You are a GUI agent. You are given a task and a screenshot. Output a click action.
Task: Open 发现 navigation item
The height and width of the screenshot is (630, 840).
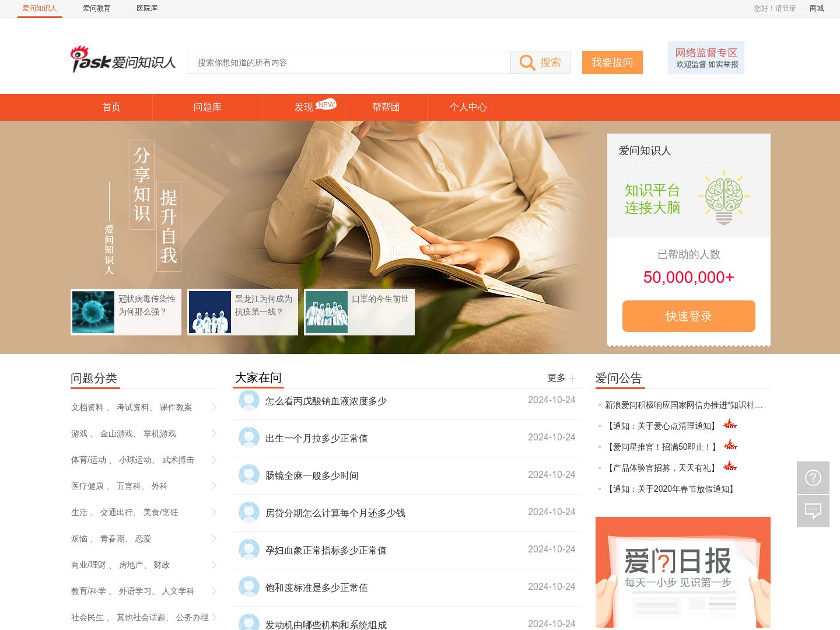(x=304, y=107)
